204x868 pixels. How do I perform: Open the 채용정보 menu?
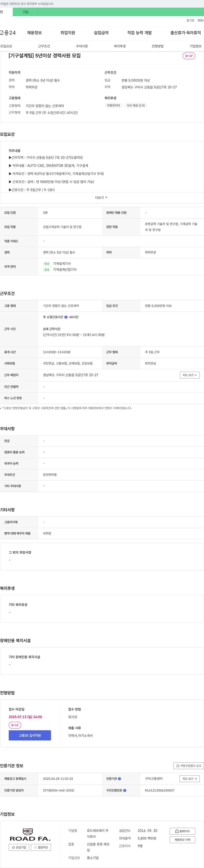pyautogui.click(x=34, y=33)
